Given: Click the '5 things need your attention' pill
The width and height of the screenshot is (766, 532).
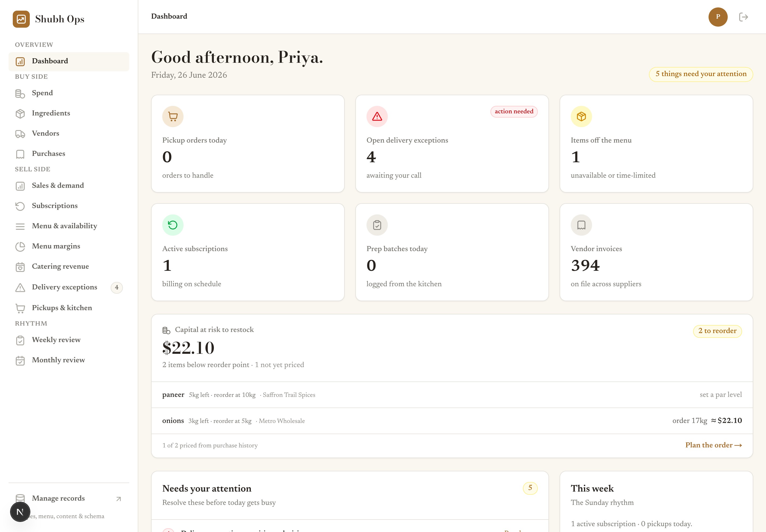Looking at the screenshot, I should (701, 74).
